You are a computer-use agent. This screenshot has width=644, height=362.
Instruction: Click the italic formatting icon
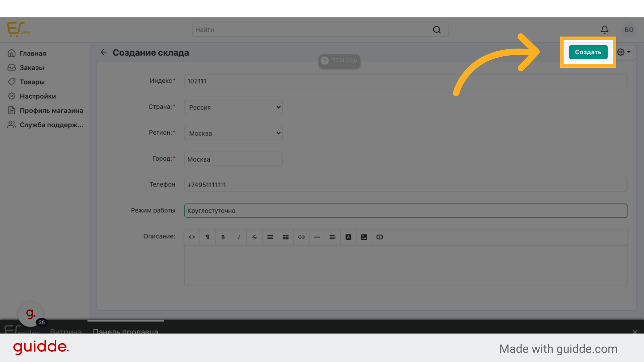(238, 237)
